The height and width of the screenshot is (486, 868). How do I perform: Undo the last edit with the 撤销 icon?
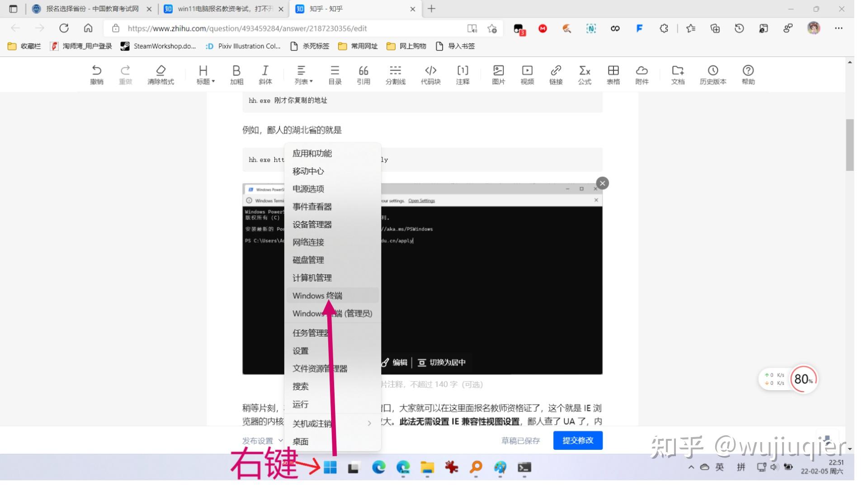(97, 75)
